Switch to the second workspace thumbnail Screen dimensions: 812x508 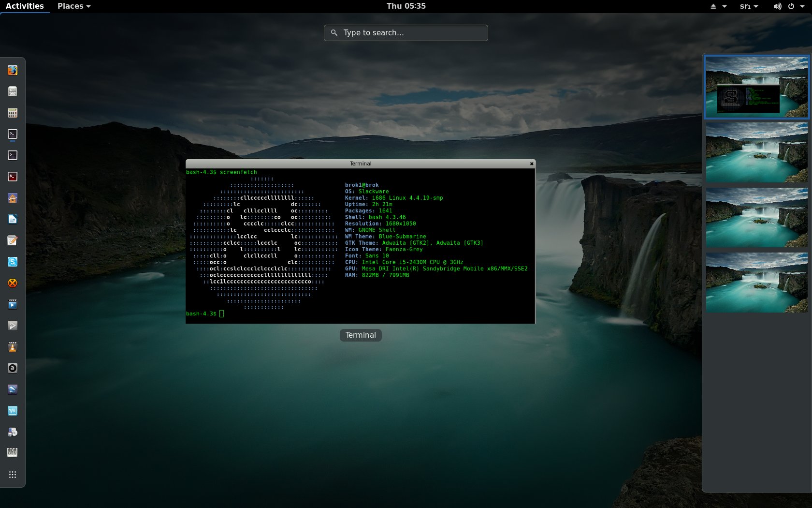756,152
